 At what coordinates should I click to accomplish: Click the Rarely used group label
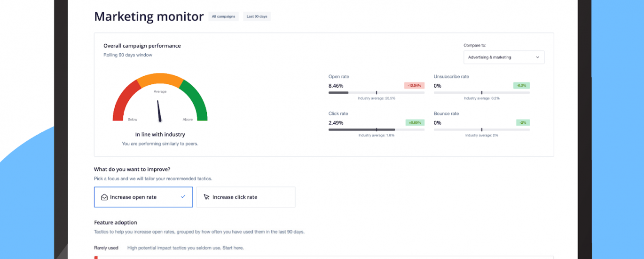106,248
